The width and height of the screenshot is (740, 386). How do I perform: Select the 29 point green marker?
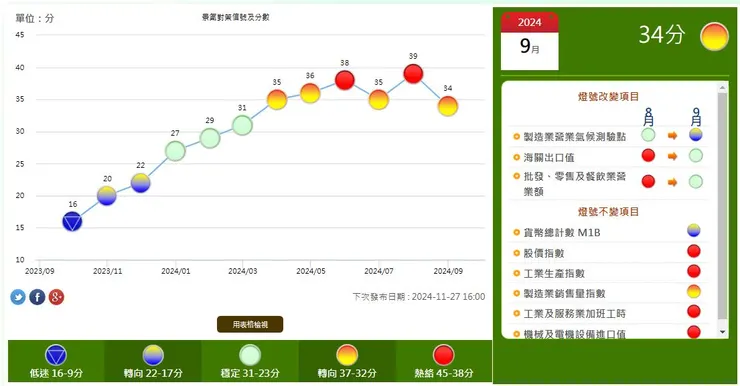[x=210, y=138]
